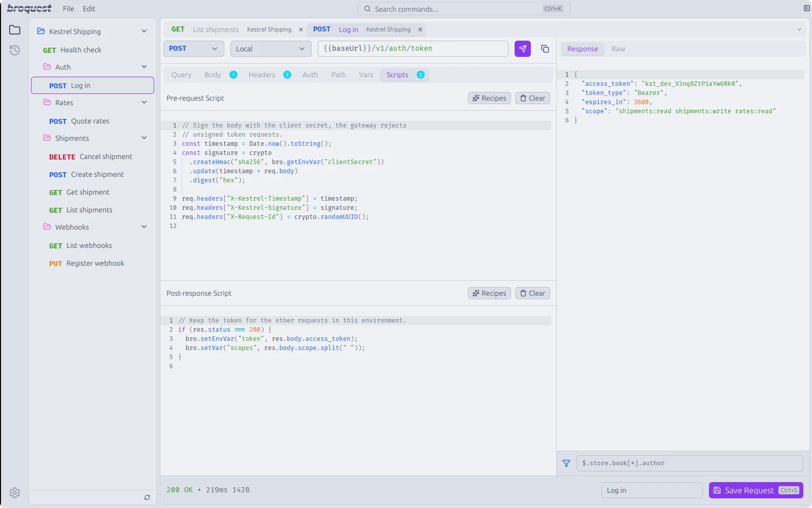Copy the request URL icon
The height and width of the screenshot is (508, 812).
click(x=545, y=49)
